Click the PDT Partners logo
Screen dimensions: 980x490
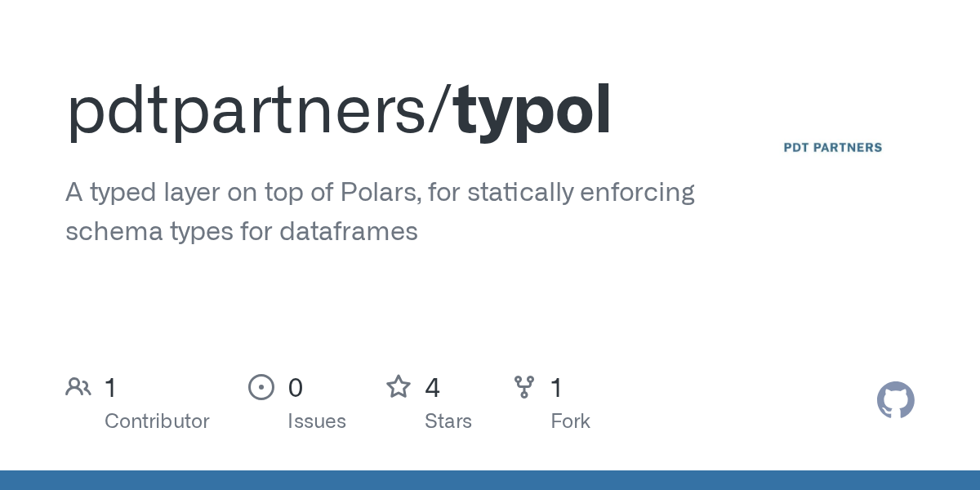pyautogui.click(x=833, y=148)
